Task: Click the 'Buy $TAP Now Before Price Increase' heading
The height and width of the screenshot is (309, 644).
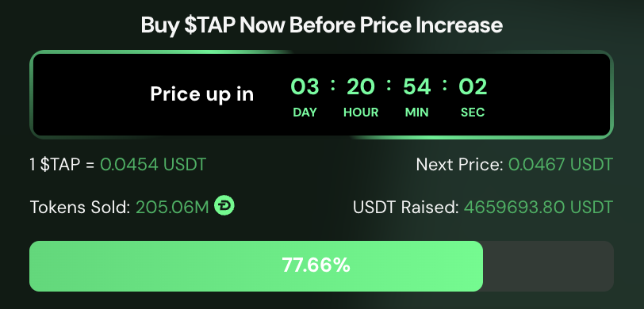Action: click(x=321, y=25)
